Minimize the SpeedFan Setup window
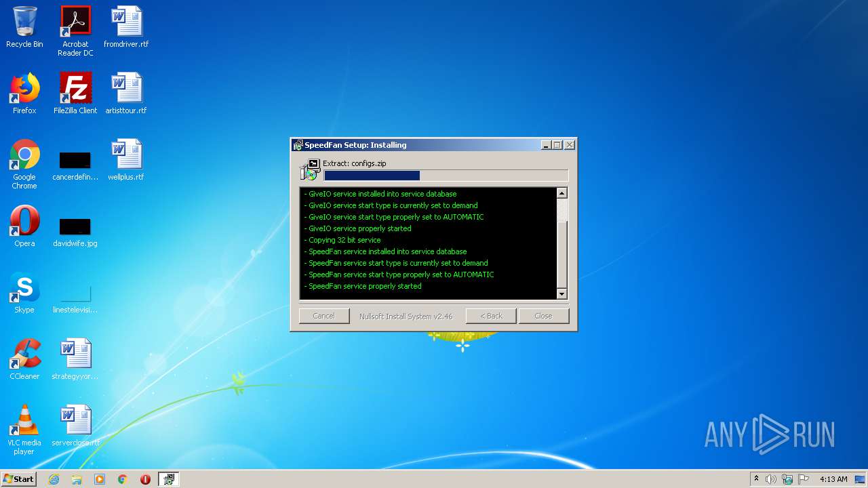 click(546, 145)
